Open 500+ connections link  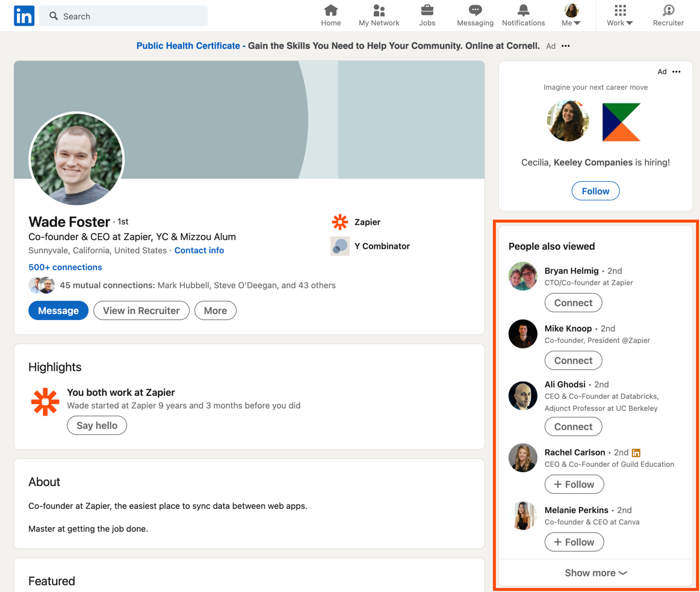65,267
